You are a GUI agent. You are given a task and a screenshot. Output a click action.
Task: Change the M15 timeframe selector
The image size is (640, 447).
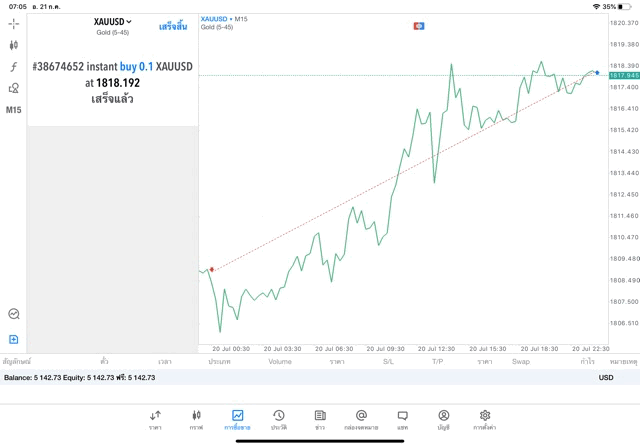click(x=14, y=110)
